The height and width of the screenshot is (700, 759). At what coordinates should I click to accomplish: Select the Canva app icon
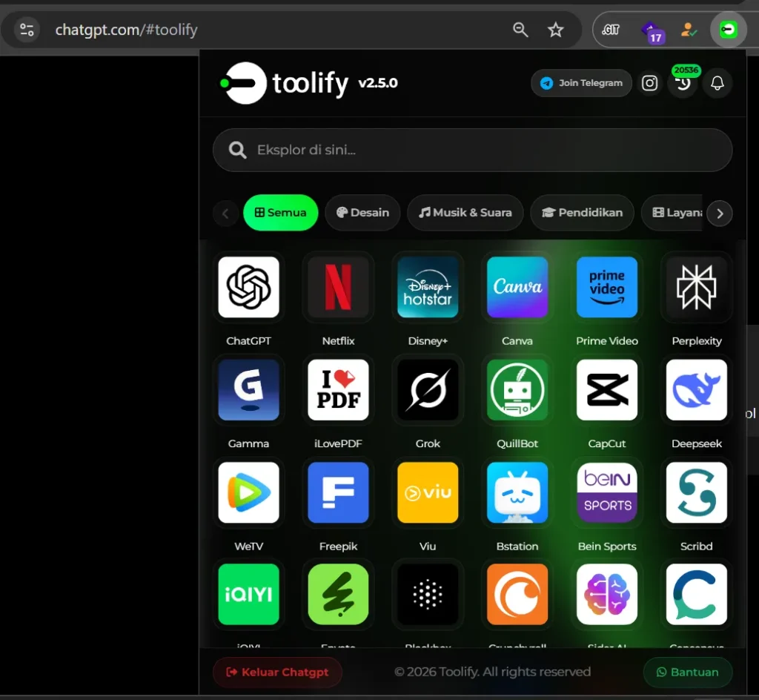(517, 287)
